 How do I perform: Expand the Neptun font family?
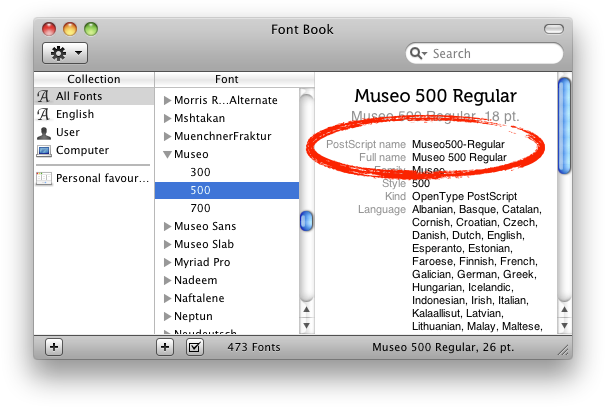click(x=167, y=316)
